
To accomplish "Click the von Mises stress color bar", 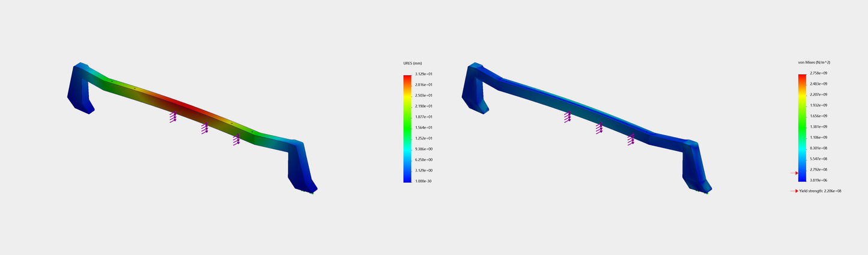I will (802, 127).
